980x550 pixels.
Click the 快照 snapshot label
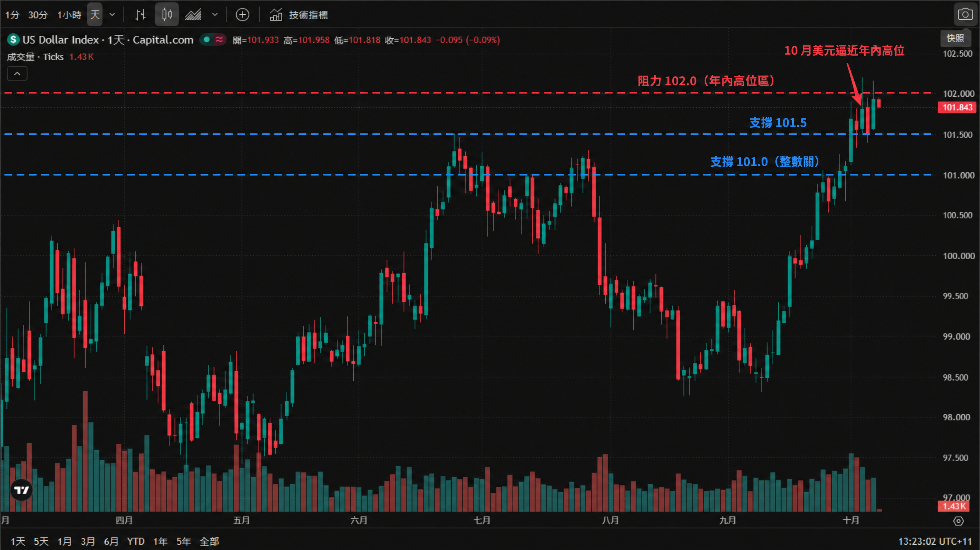[x=955, y=38]
